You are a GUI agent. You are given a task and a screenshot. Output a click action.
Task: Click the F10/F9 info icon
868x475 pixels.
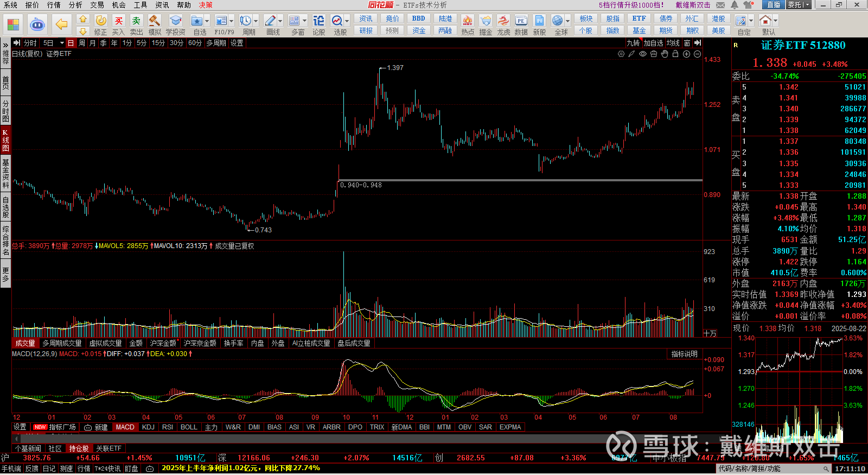(x=221, y=21)
